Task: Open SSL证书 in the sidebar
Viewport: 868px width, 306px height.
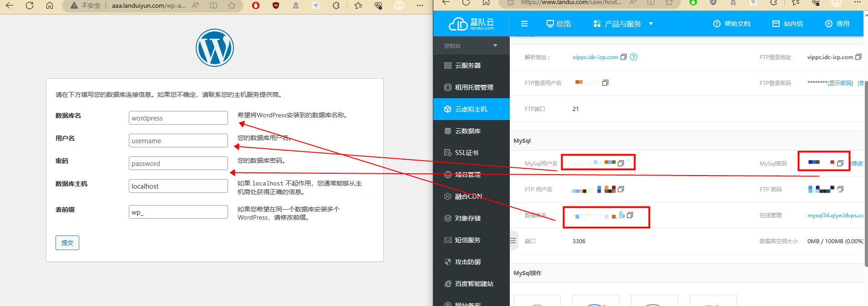Action: [472, 153]
